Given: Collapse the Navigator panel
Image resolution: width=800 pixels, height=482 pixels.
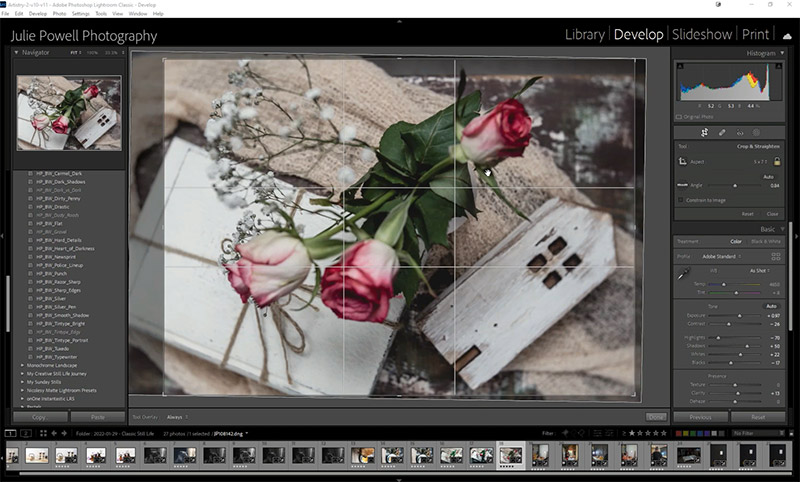Looking at the screenshot, I should point(16,53).
